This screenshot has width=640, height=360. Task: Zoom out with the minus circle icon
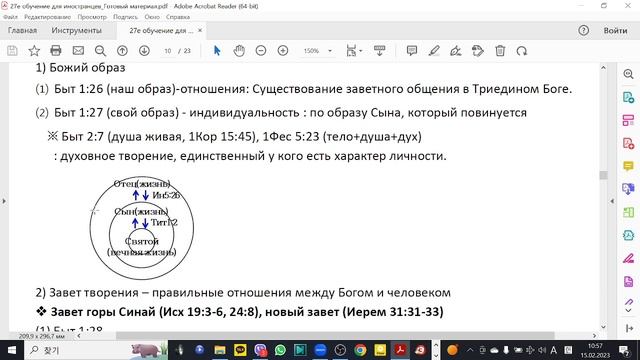(x=261, y=51)
